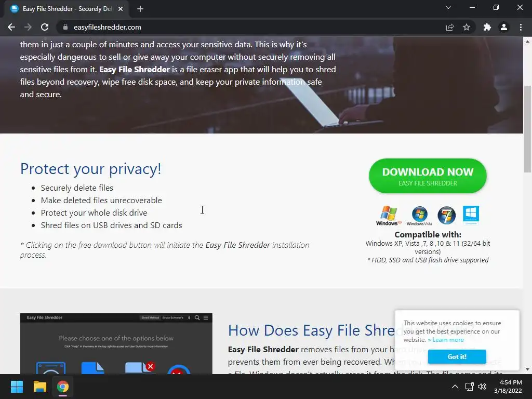The image size is (532, 399).
Task: Open the Chrome profile icon
Action: point(504,27)
